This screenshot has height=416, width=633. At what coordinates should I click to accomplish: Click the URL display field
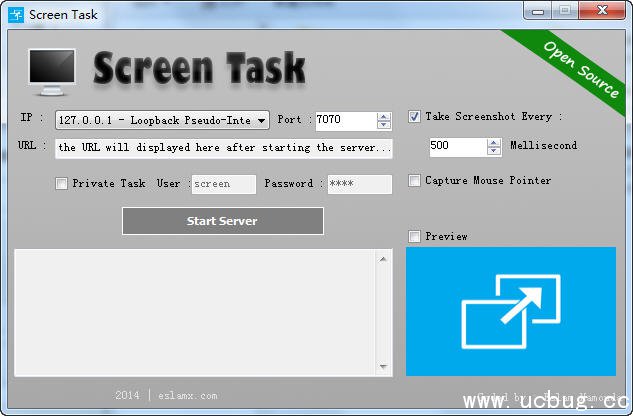[x=224, y=148]
